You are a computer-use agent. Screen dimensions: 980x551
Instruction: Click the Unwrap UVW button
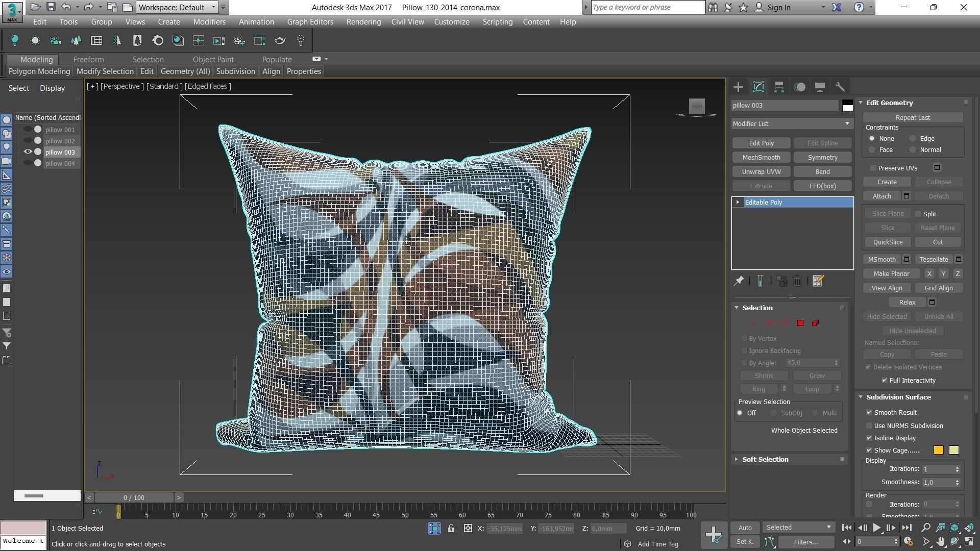(761, 172)
